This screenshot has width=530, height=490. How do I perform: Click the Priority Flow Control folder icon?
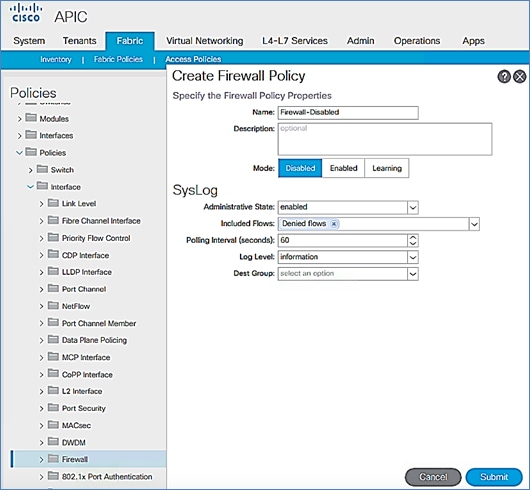[53, 238]
